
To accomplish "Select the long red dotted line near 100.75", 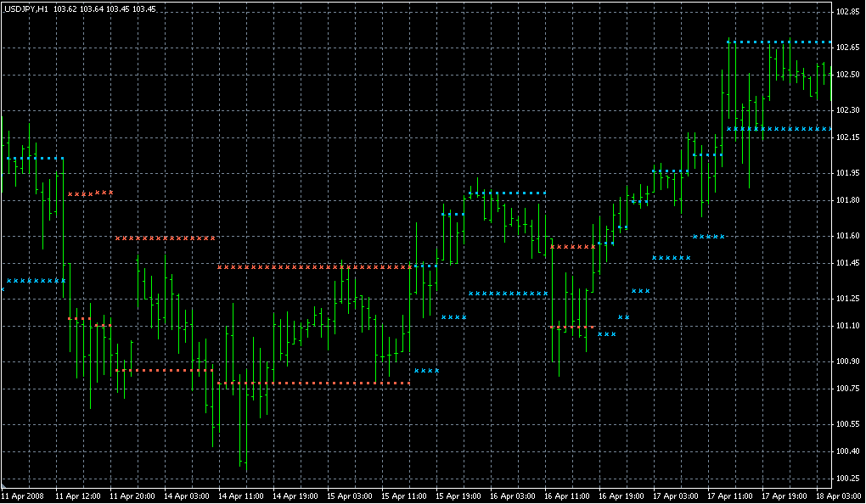I will click(314, 384).
